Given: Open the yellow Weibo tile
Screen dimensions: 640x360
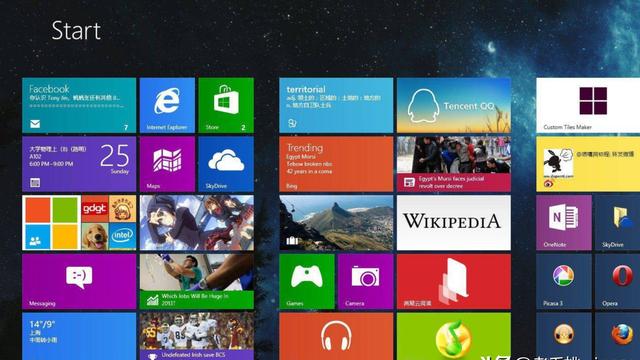Looking at the screenshot, I should pos(588,164).
